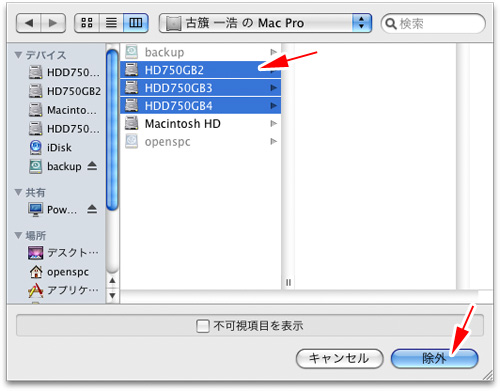Select HDD750GB3 in the column list

201,88
